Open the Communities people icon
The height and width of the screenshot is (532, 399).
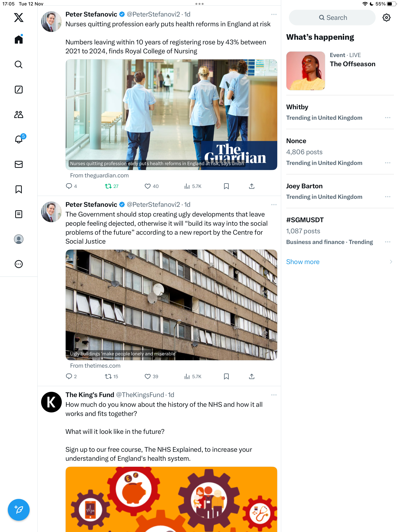coord(19,115)
